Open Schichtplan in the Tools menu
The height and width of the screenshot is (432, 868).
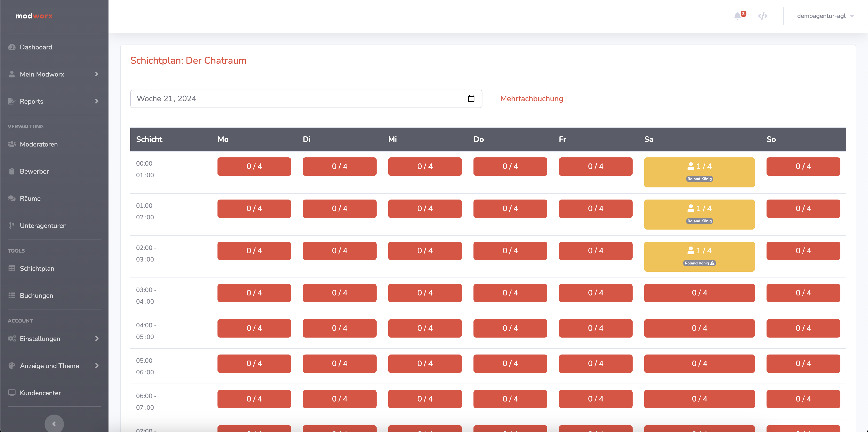(x=37, y=269)
